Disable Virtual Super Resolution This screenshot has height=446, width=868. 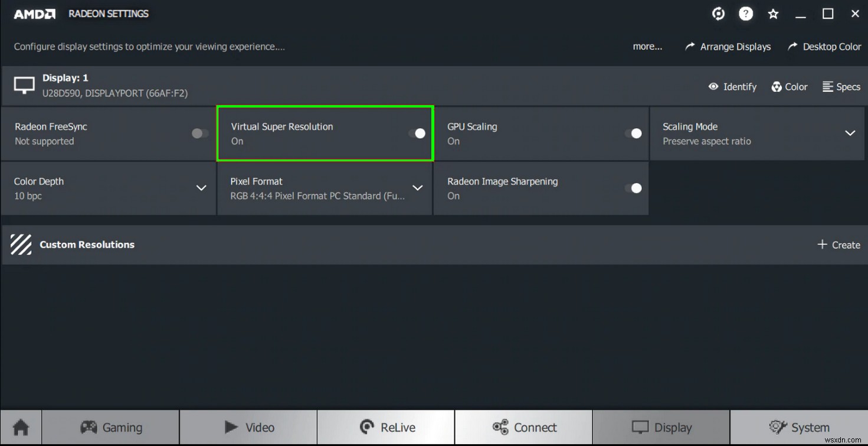(416, 134)
